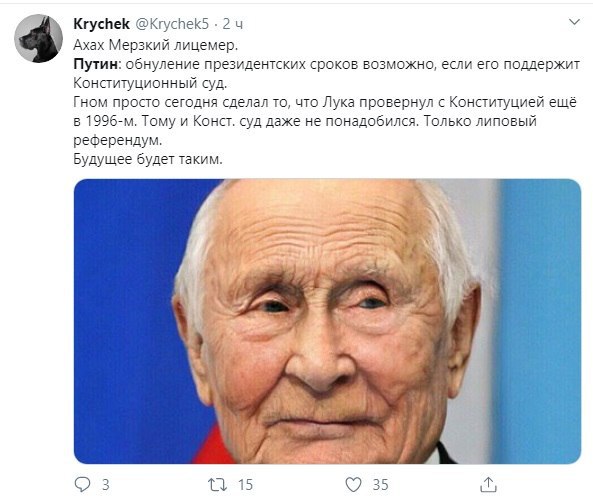Open the @Krychek5 handle link
593x498 pixels.
click(172, 23)
